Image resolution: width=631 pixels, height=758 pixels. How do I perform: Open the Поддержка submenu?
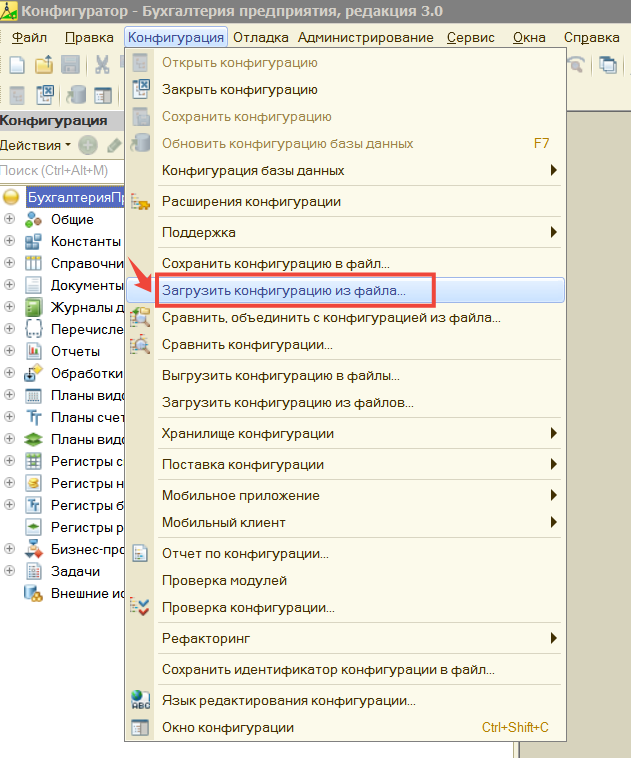tap(345, 233)
